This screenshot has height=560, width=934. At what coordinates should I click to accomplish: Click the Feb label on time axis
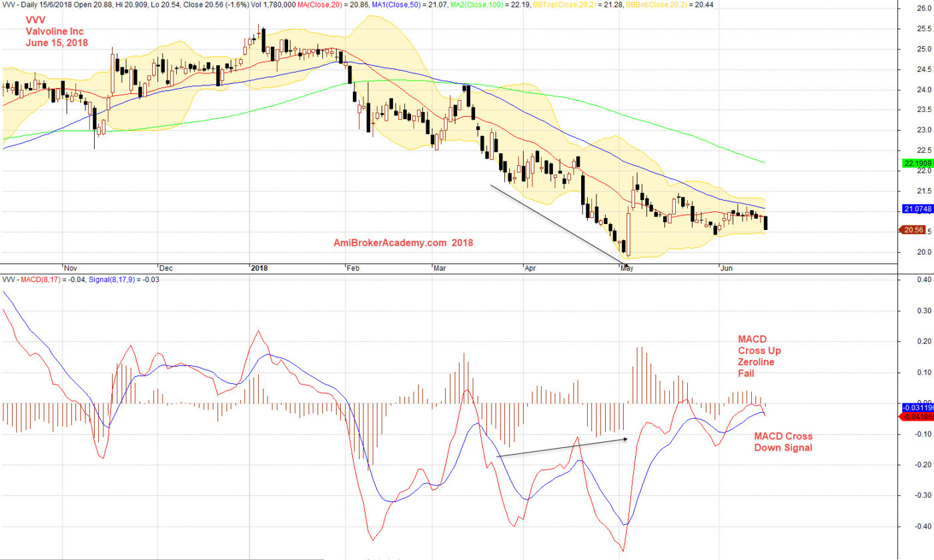[x=353, y=268]
